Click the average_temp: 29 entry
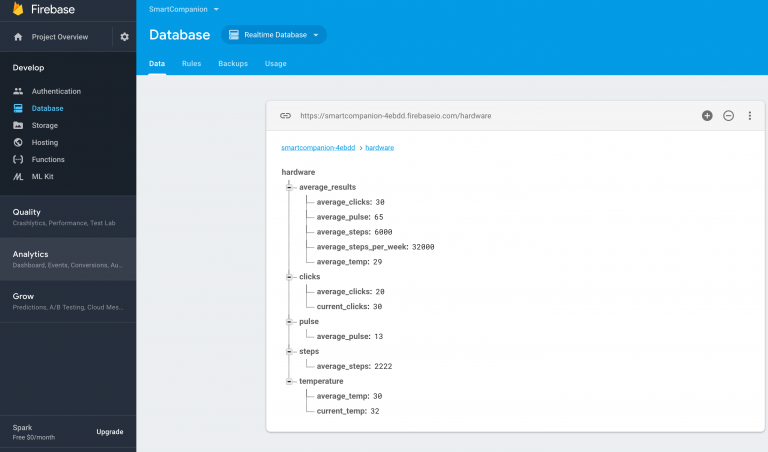The image size is (768, 452). pos(349,262)
